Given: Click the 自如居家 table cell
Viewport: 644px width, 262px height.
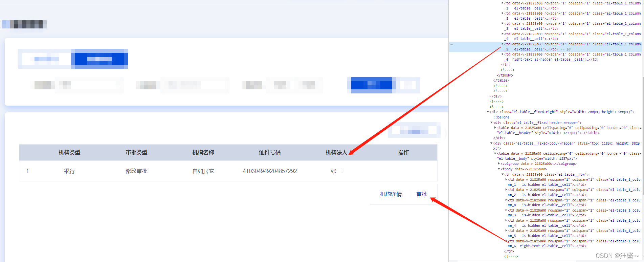Looking at the screenshot, I should (203, 171).
